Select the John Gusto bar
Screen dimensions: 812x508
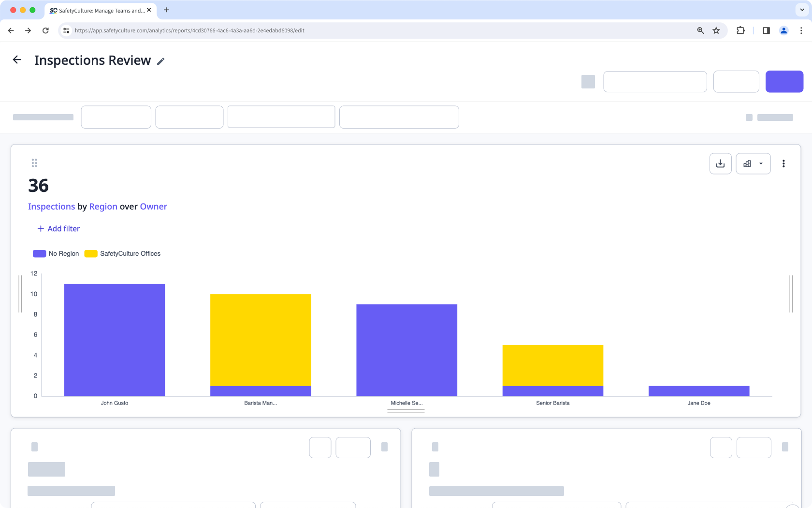[115, 340]
